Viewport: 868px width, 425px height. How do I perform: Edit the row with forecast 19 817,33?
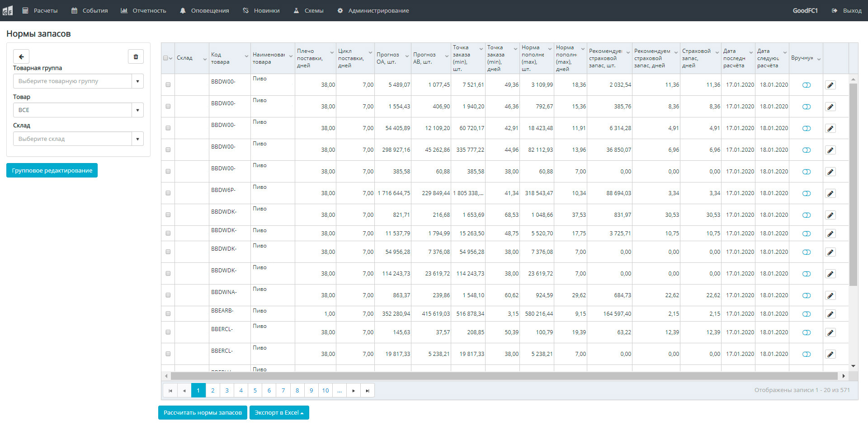point(830,354)
